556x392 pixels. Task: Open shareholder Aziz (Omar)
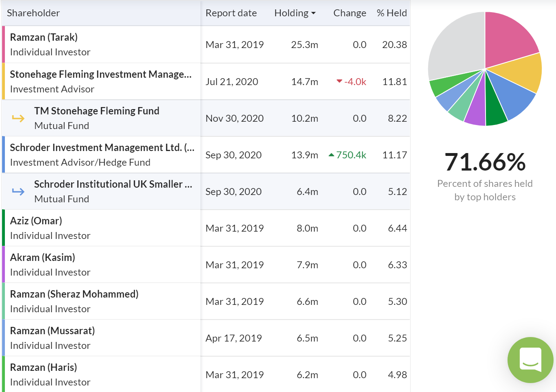(x=36, y=221)
